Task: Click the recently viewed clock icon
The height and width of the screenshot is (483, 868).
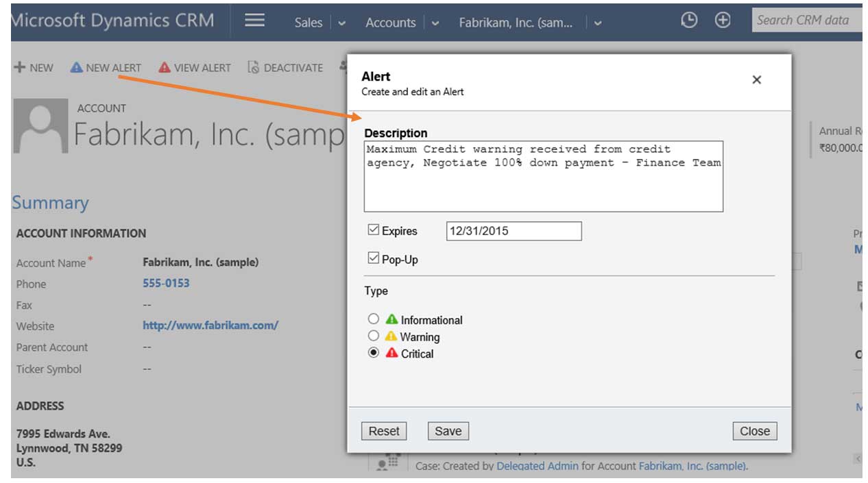Action: tap(688, 21)
